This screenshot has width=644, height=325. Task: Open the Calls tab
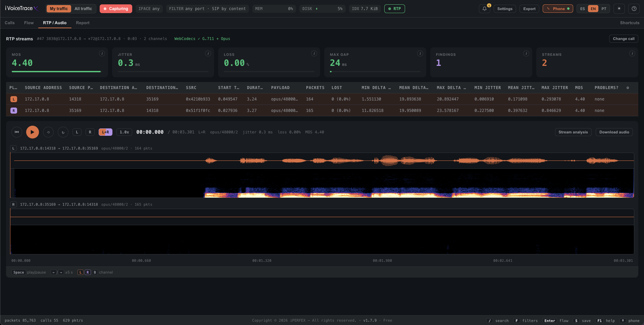[x=10, y=23]
